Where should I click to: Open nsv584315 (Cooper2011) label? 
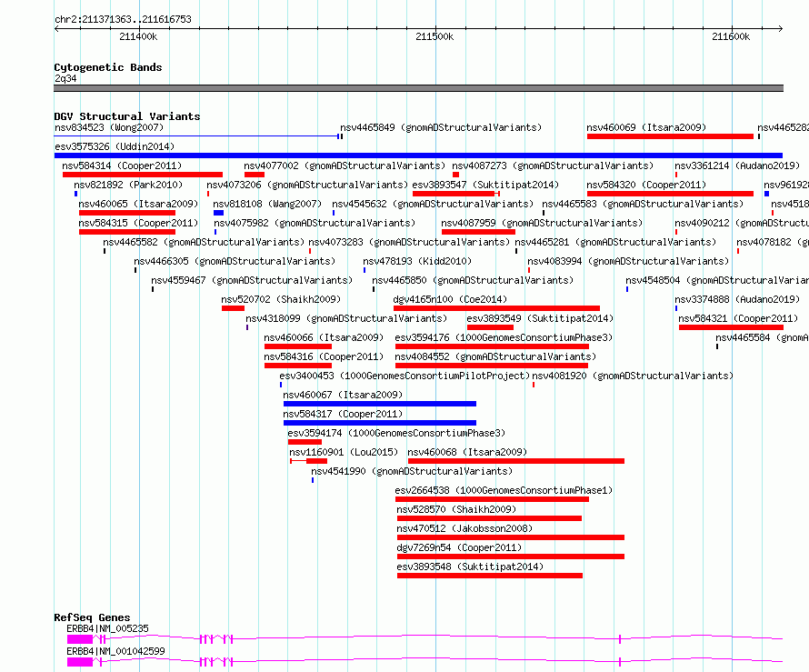click(x=138, y=223)
